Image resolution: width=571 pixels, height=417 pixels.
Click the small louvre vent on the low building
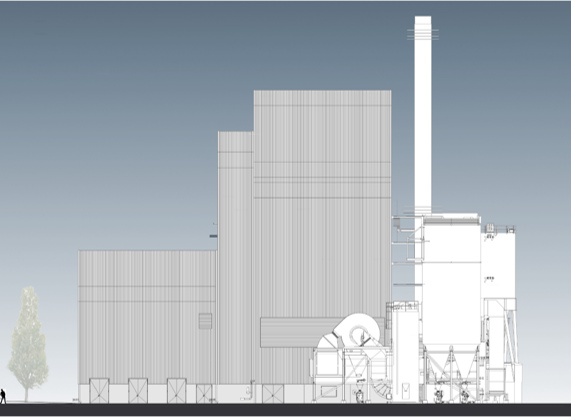205,321
